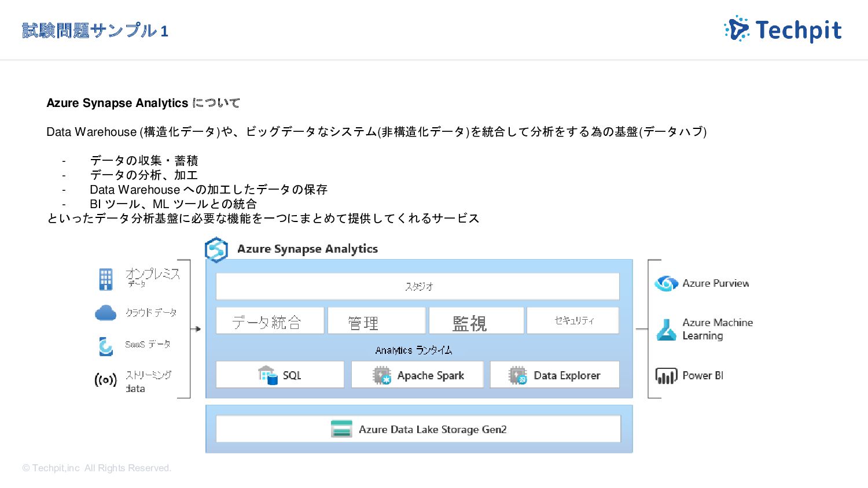Click the streaming data broadcast icon

tap(105, 380)
